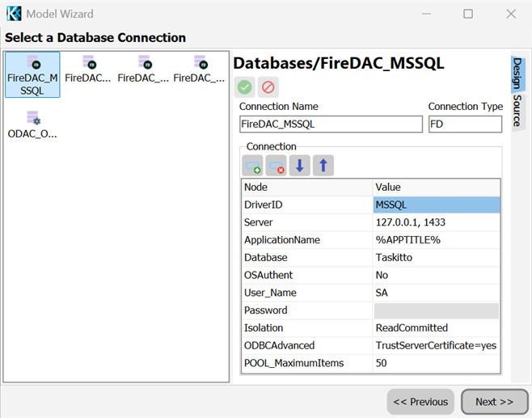This screenshot has height=418, width=532.
Task: Select the FireDAC_MSSQL connection icon
Action: [x=32, y=74]
